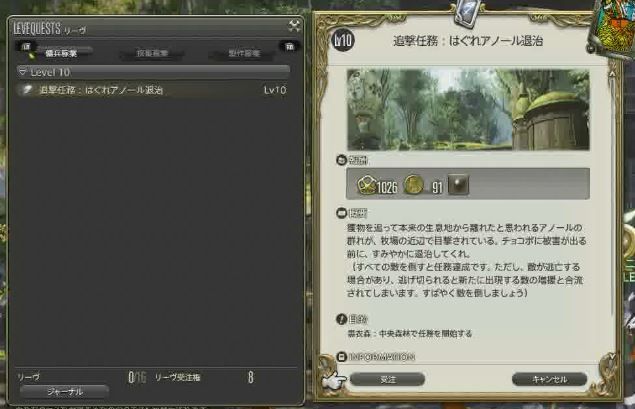Switch to the 採集稼業 tab
Viewport: 635px width, 409px height.
click(x=152, y=53)
